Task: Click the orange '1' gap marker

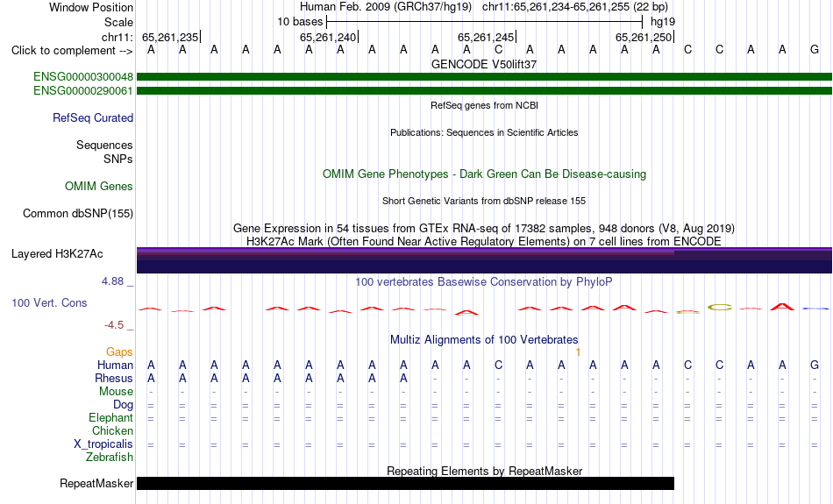Action: 578,352
